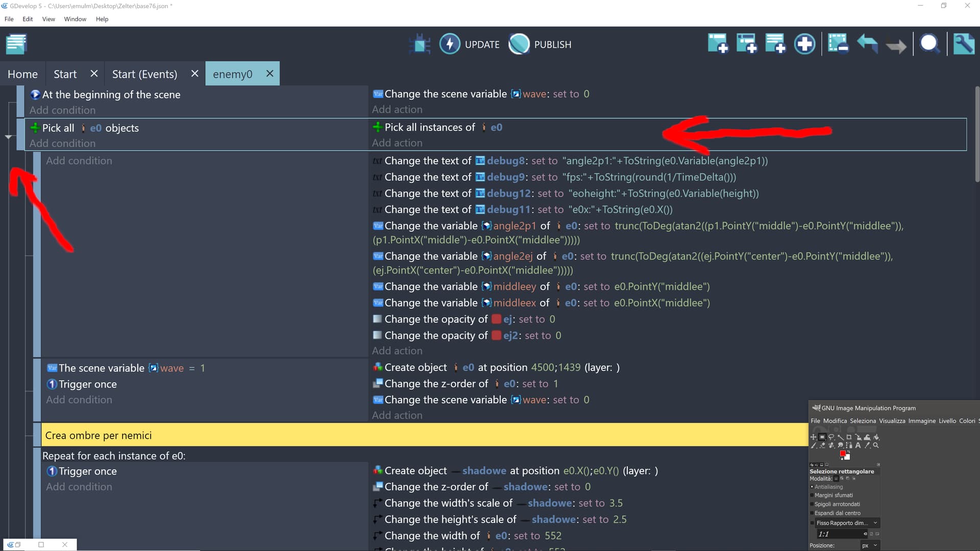
Task: Switch to the enemy0 tab
Action: (x=233, y=73)
